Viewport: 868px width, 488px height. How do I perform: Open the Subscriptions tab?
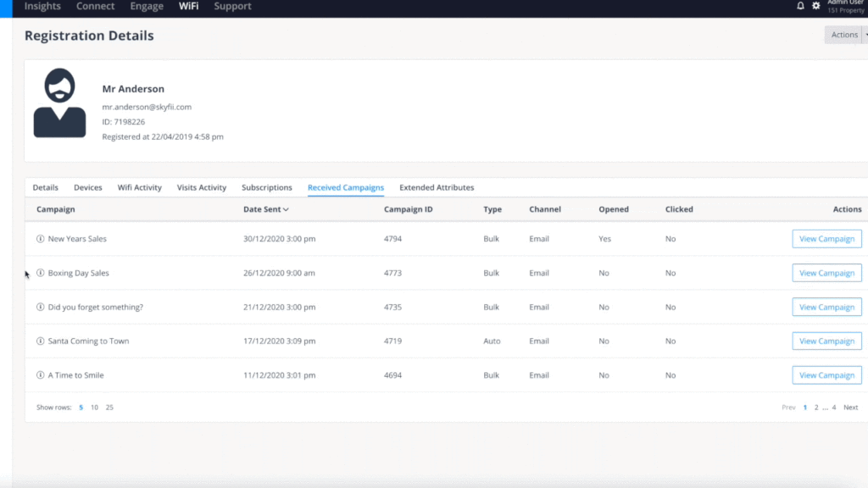pyautogui.click(x=267, y=187)
